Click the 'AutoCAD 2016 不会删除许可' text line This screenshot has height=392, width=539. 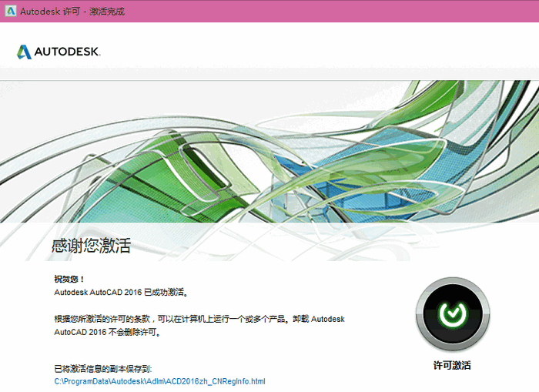(110, 333)
